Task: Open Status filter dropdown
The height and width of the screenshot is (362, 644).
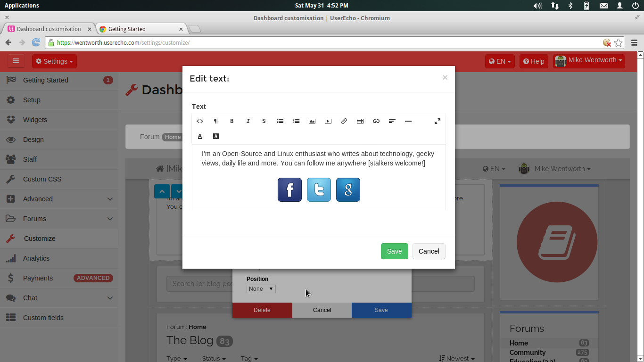Action: point(214,358)
